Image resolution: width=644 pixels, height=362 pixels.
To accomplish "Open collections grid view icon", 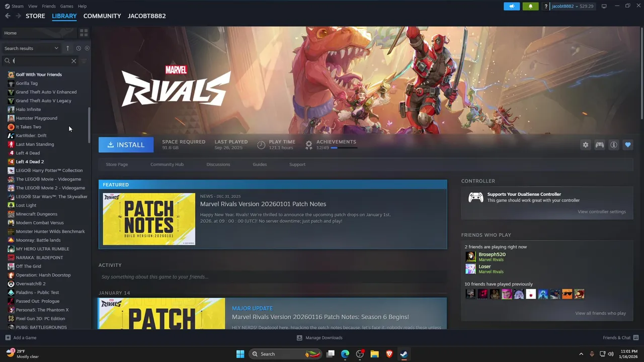I will pyautogui.click(x=84, y=33).
